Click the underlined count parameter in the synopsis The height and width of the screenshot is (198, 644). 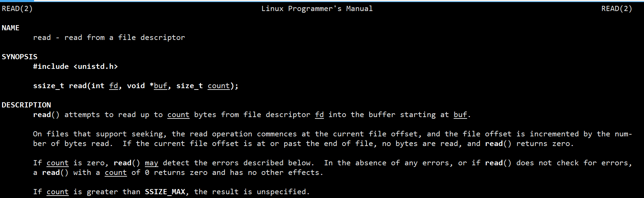click(219, 86)
